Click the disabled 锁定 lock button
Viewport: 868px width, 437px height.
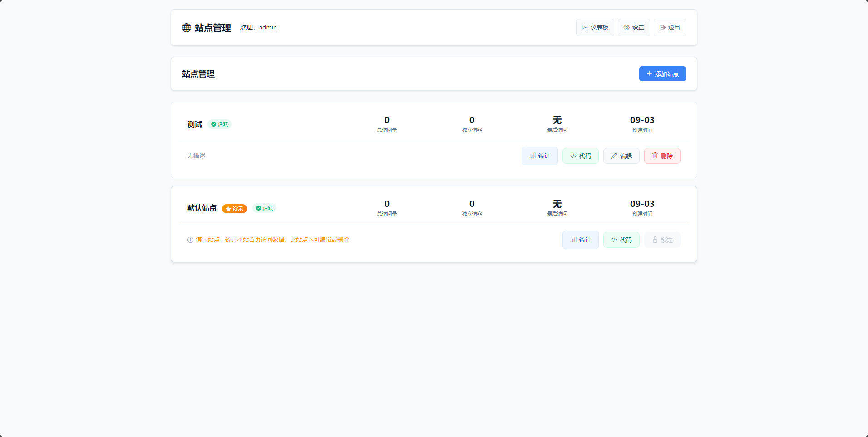pyautogui.click(x=662, y=240)
